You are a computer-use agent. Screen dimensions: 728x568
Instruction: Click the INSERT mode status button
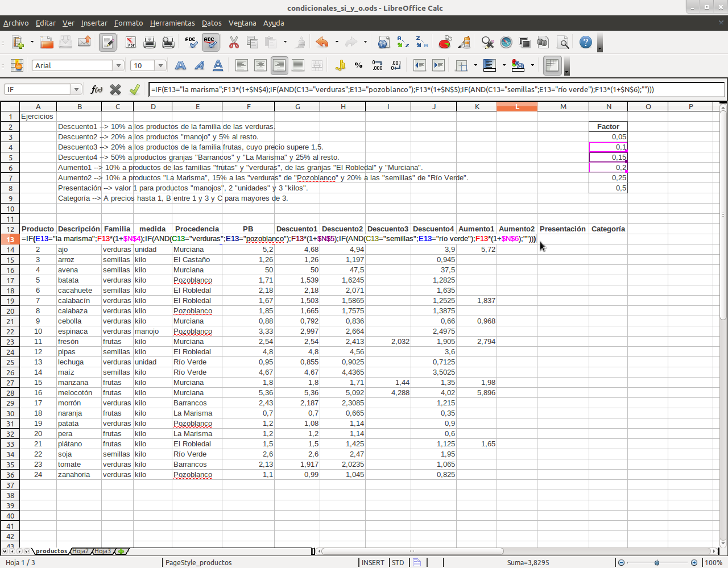click(x=373, y=562)
